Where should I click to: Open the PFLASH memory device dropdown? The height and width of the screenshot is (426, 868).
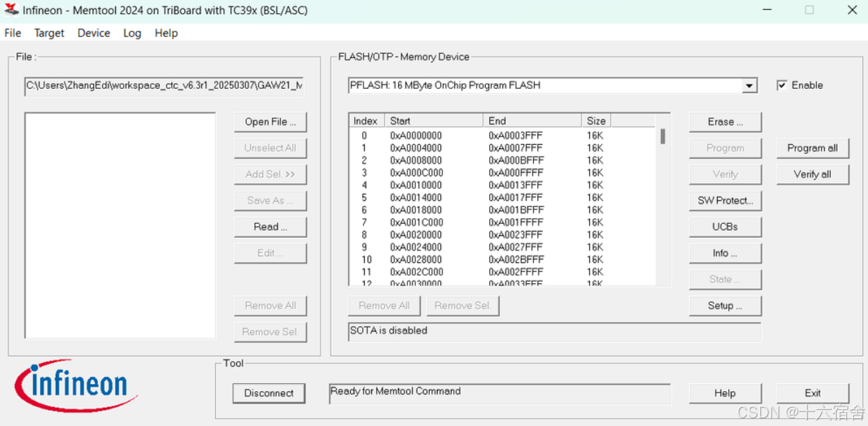[749, 86]
